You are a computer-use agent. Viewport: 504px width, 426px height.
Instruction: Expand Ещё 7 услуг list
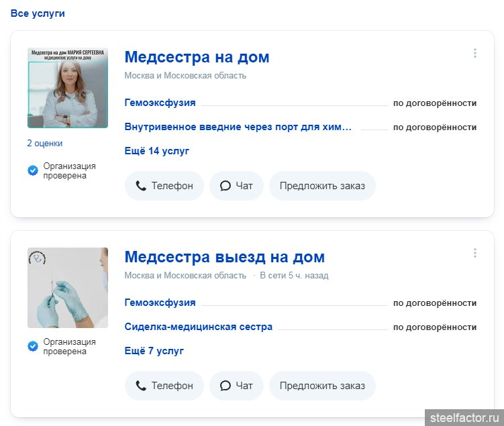[x=154, y=351]
